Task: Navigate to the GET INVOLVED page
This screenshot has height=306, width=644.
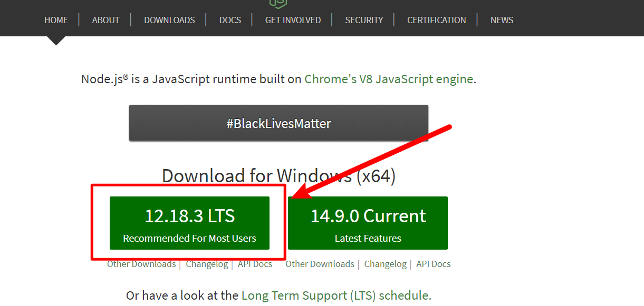Action: coord(293,20)
